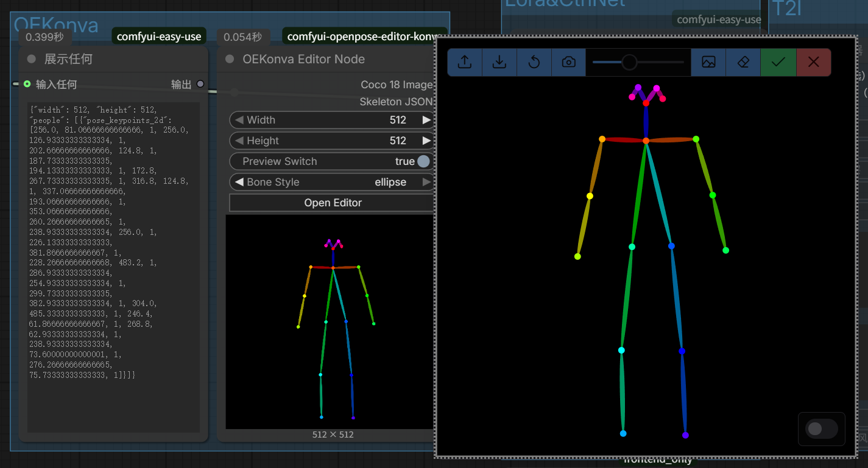
Task: Select the green wrist keypoint on the right arm
Action: (725, 250)
